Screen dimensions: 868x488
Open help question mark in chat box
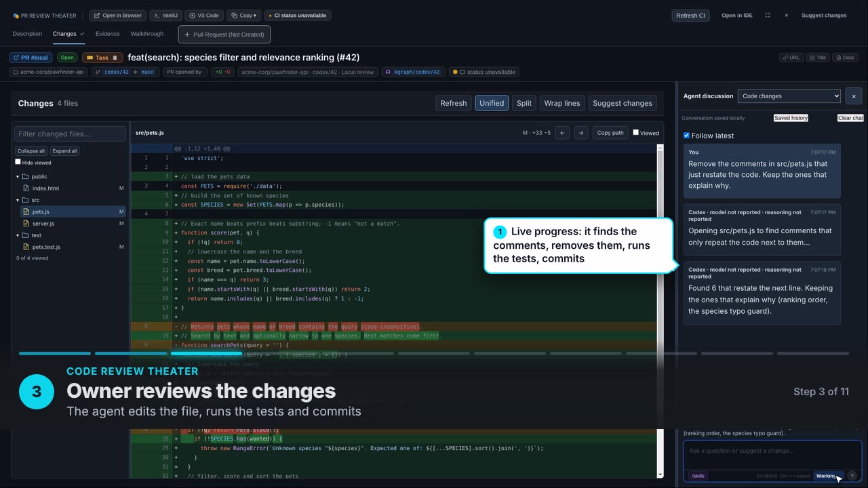pos(852,476)
